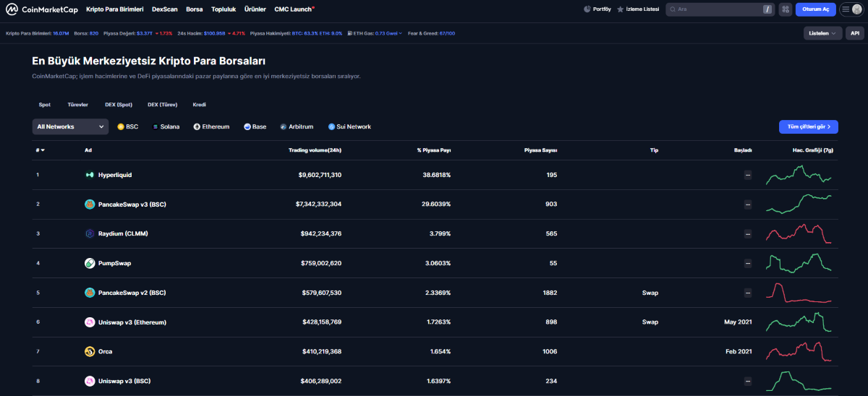Image resolution: width=868 pixels, height=396 pixels.
Task: Expand the Listelen dropdown
Action: (823, 33)
